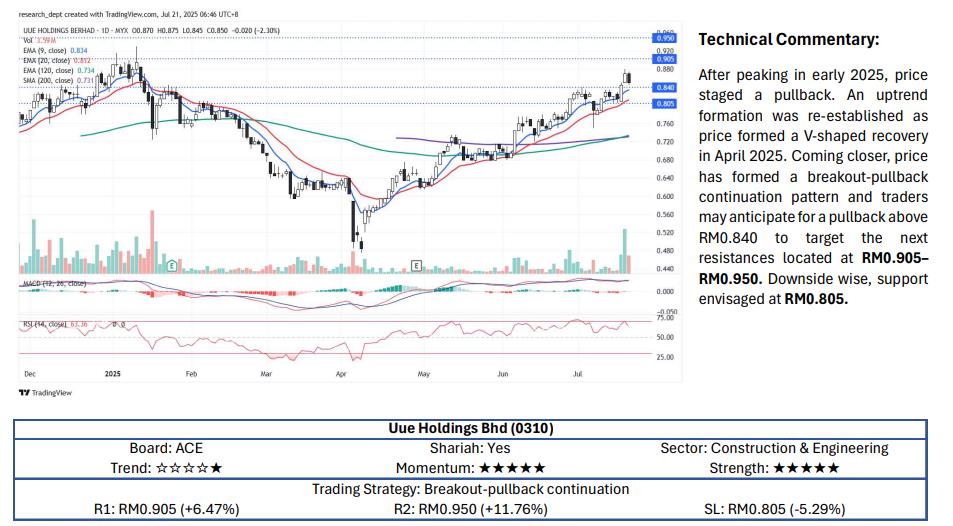The width and height of the screenshot is (953, 526).
Task: Click the 50.00 level on RSI axis
Action: [666, 337]
